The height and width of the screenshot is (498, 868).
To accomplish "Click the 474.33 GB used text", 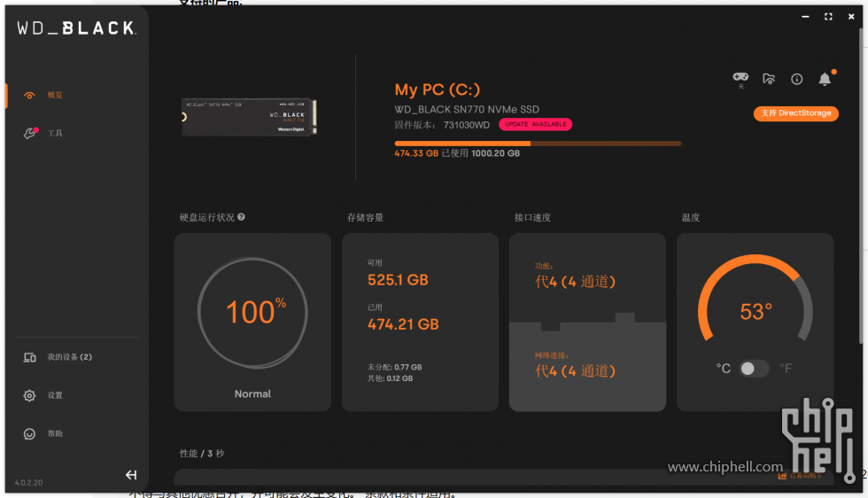I will pos(416,153).
